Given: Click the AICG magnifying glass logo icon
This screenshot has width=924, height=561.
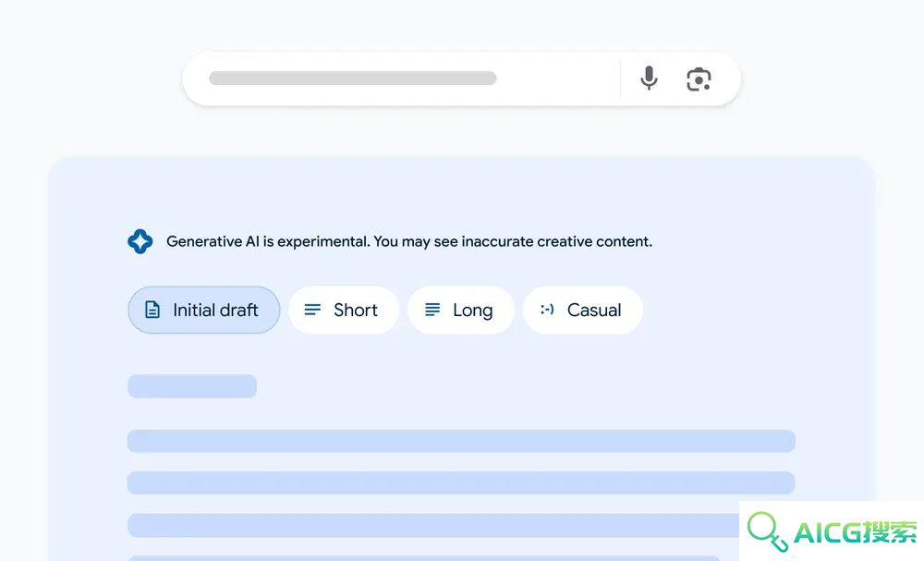Looking at the screenshot, I should [x=767, y=531].
